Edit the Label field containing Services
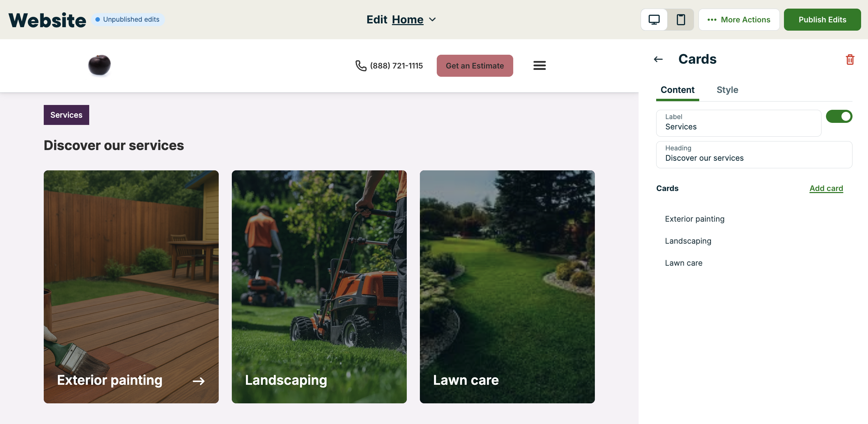 [738, 123]
